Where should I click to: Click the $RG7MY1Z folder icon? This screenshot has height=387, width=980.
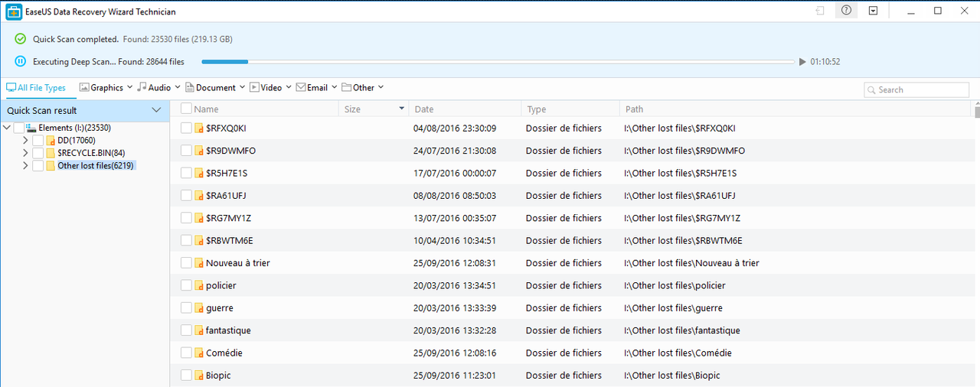click(199, 218)
